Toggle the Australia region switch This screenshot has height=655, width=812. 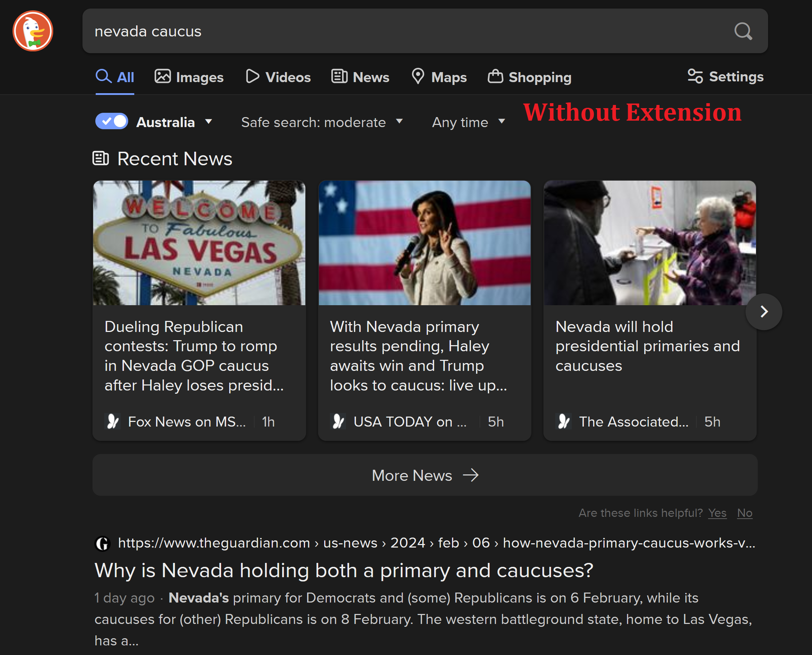point(112,122)
